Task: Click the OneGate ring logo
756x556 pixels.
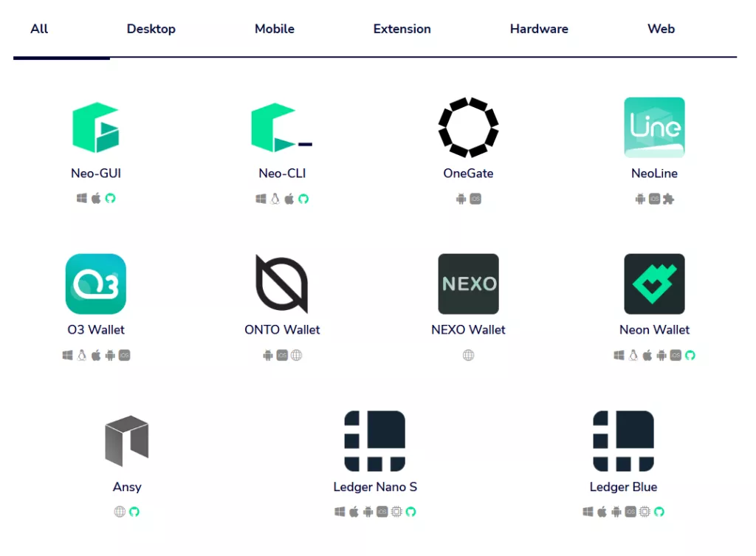Action: pyautogui.click(x=468, y=127)
